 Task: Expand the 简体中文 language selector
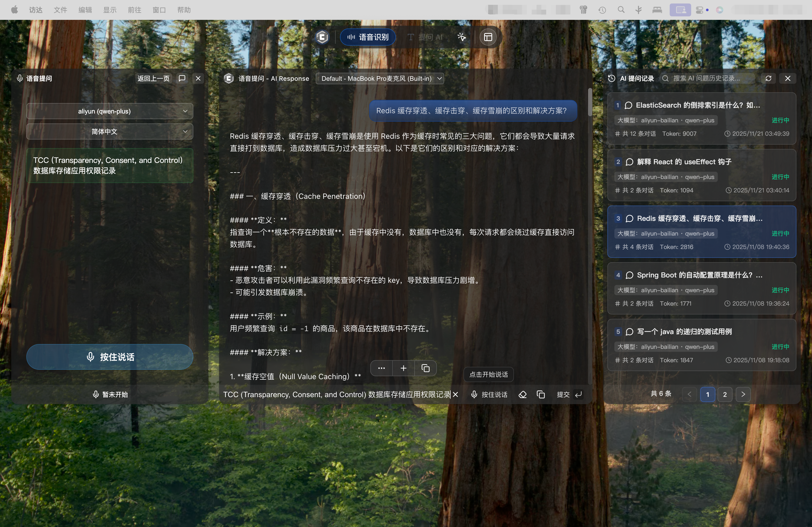pos(110,131)
